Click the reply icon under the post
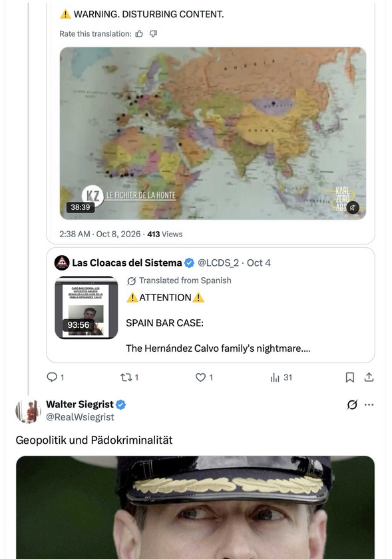Image resolution: width=392 pixels, height=559 pixels. tap(53, 377)
